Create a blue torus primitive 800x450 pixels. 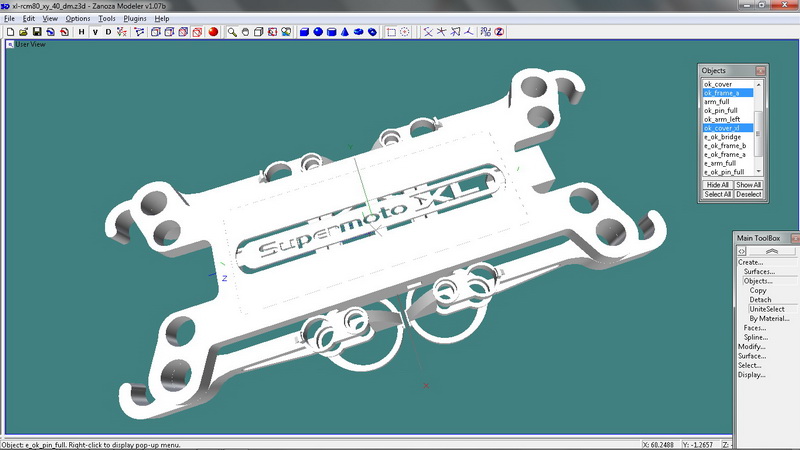[x=372, y=32]
